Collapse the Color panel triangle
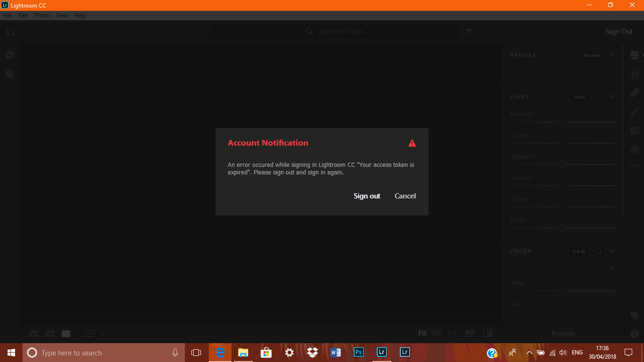The height and width of the screenshot is (362, 644). coord(612,251)
